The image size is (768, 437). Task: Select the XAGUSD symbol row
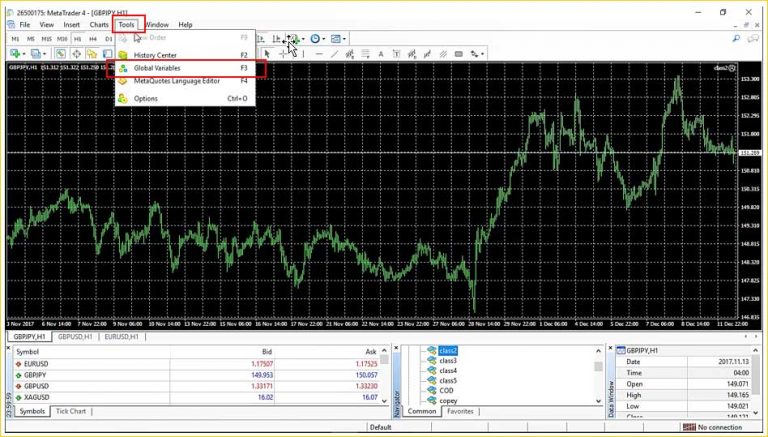click(196, 397)
